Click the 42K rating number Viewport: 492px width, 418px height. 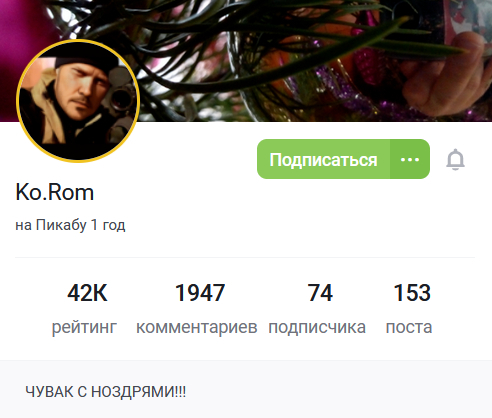[87, 293]
